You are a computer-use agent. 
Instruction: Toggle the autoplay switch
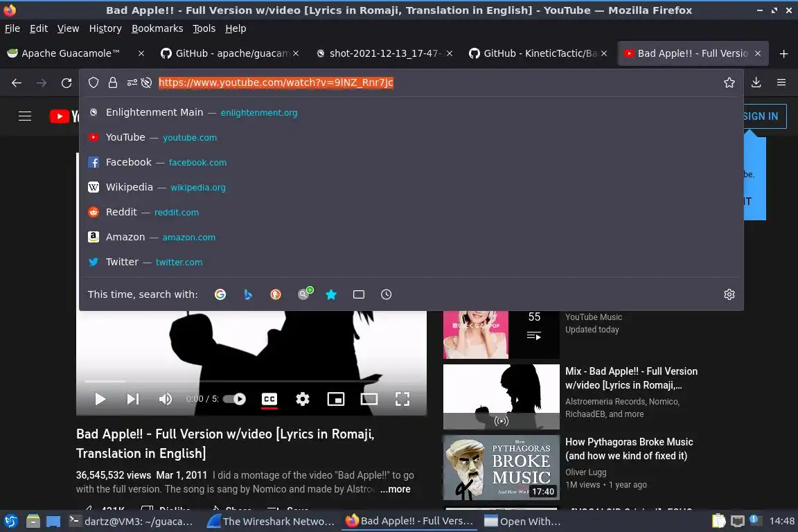[x=235, y=399]
